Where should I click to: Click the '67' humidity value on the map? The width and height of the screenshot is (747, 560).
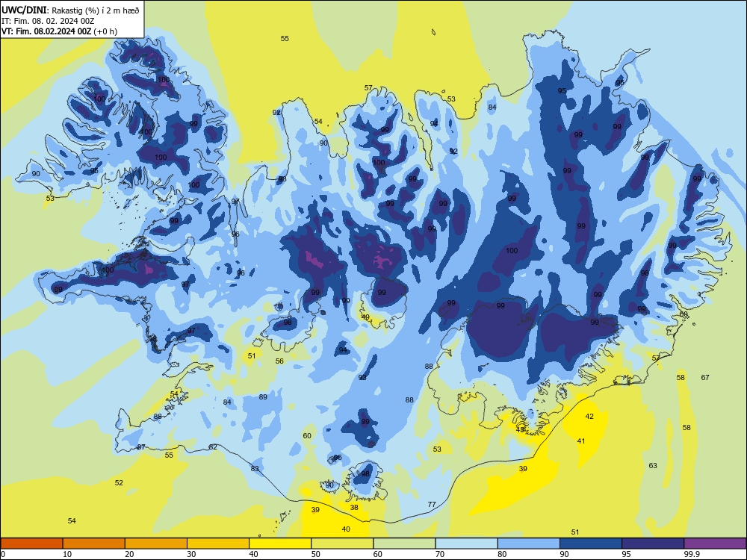point(705,378)
